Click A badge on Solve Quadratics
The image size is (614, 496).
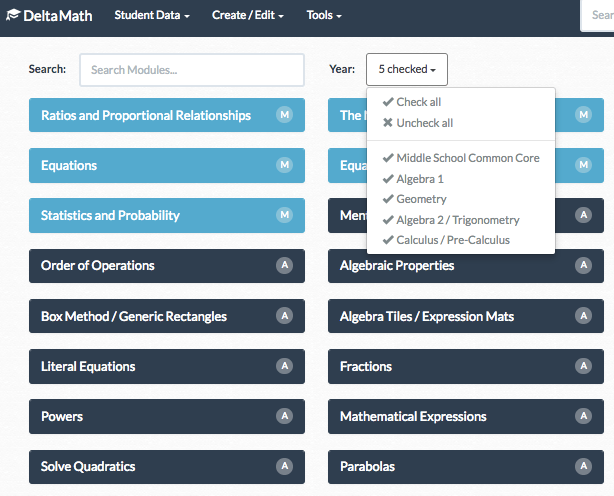284,466
